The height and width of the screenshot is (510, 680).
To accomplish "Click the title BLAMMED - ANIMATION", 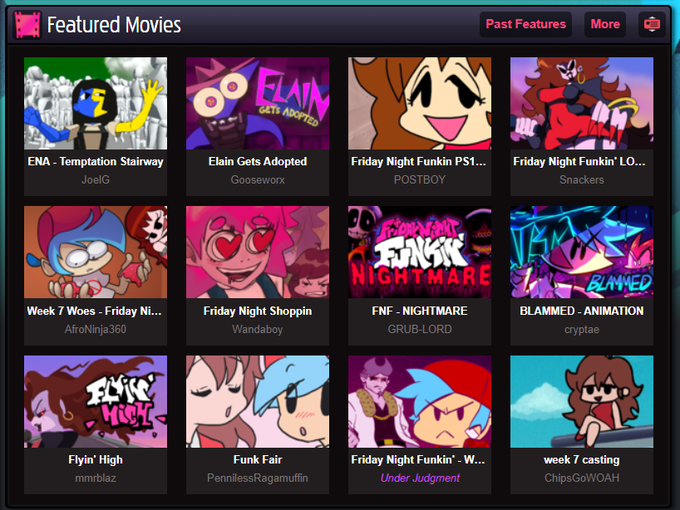I will 582,311.
